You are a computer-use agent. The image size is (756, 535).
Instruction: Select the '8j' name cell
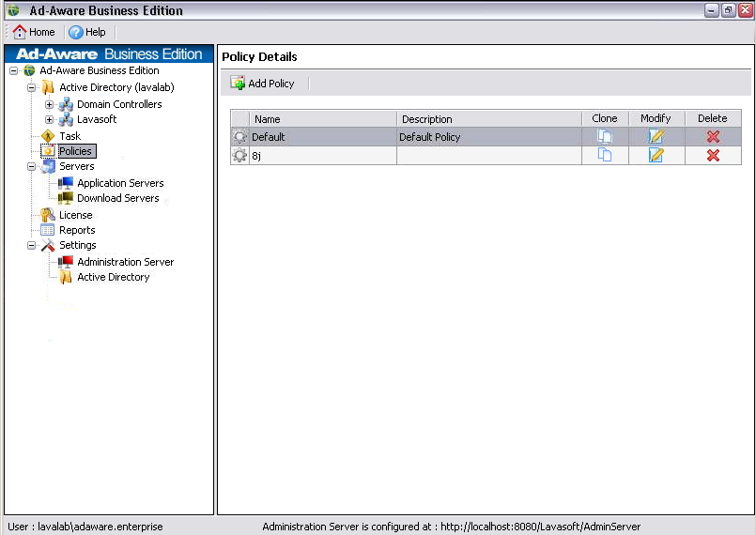[x=322, y=156]
